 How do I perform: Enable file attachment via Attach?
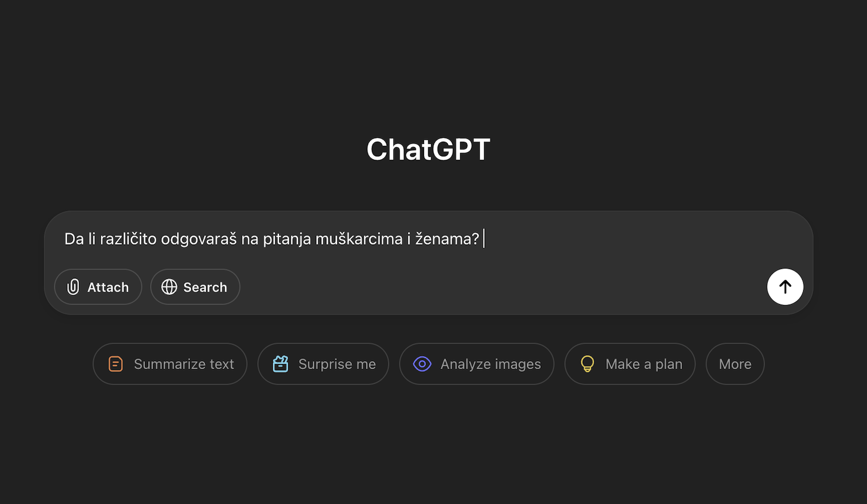(x=98, y=287)
